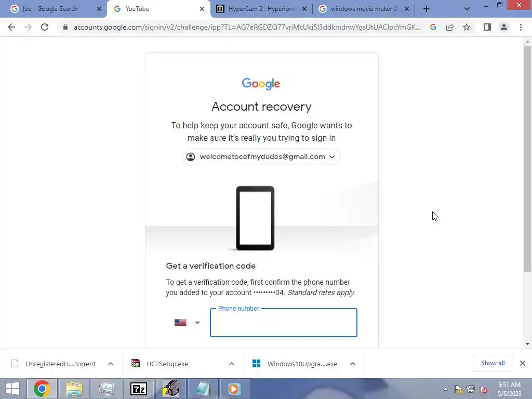Close the downloads bar
Screen dimensions: 532x399
[x=523, y=363]
